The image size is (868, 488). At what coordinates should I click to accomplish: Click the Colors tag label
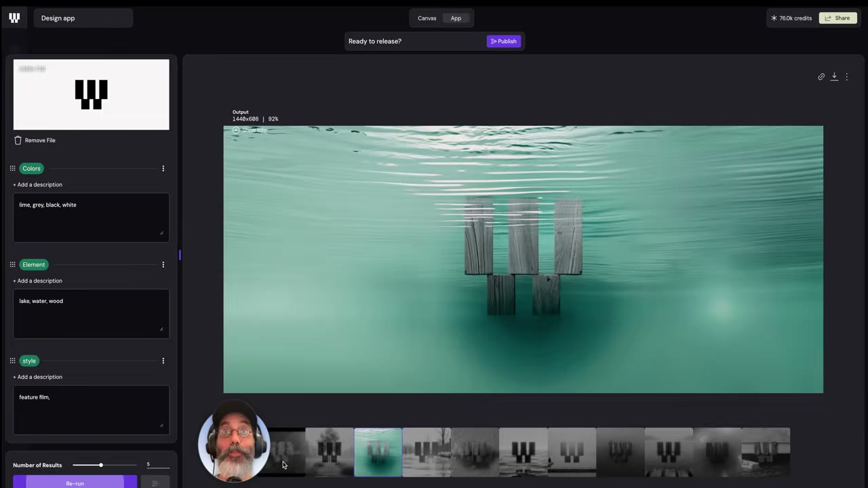click(x=31, y=168)
